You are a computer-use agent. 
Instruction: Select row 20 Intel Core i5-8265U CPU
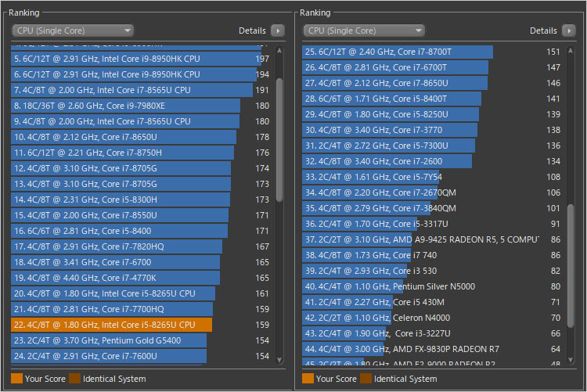(140, 293)
